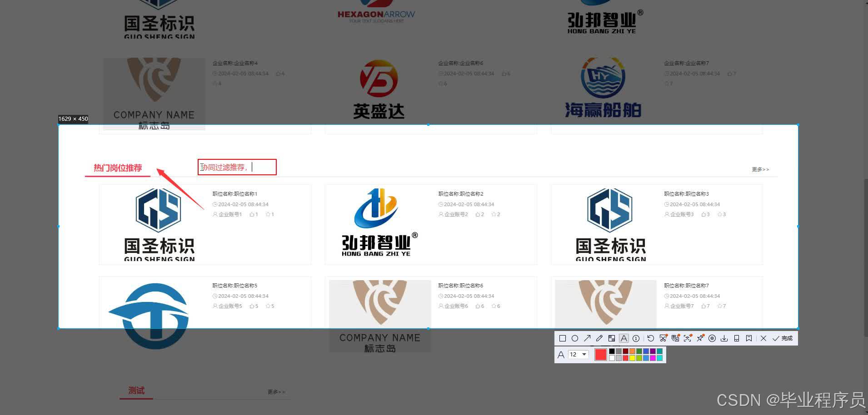
Task: Pick the magenta color swatch
Action: (653, 358)
